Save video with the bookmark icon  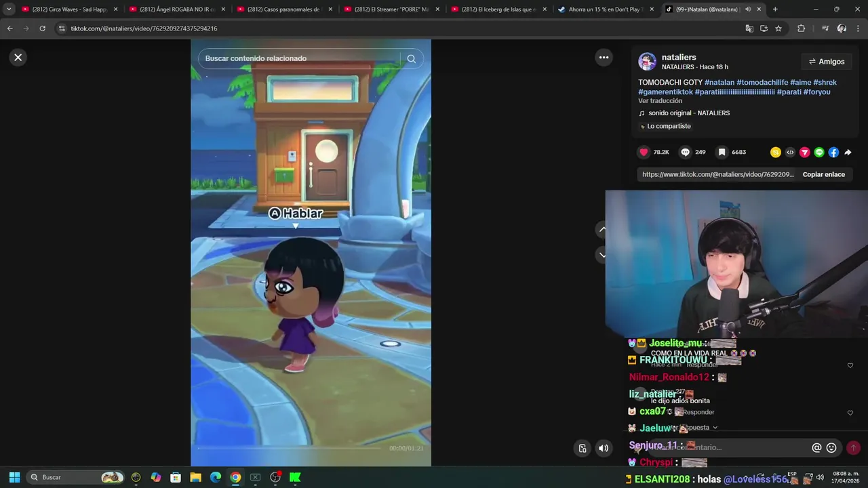coord(722,152)
